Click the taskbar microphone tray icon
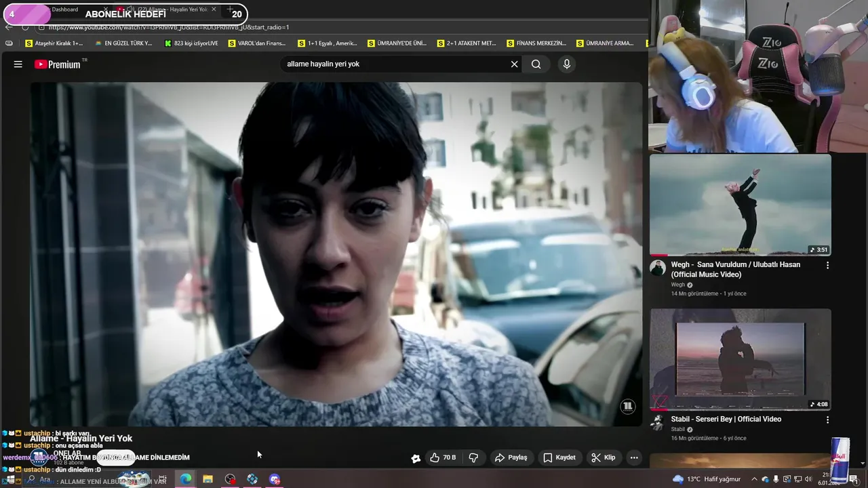868x488 pixels. click(x=776, y=479)
